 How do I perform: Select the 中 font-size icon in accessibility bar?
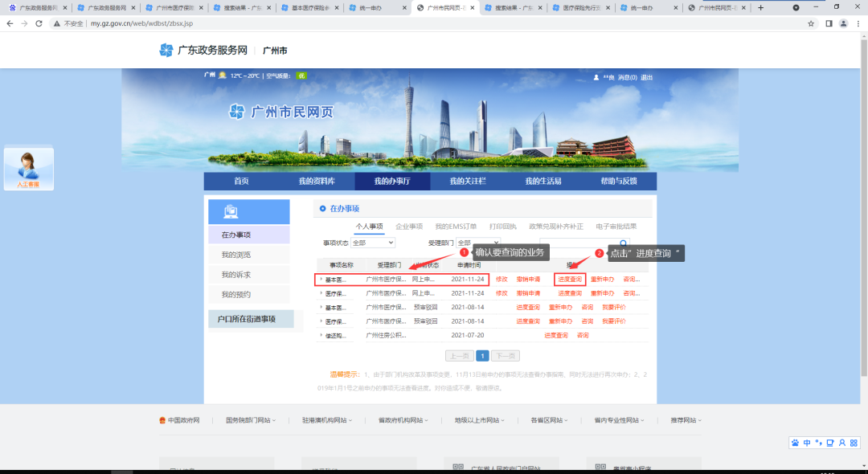[x=807, y=443]
